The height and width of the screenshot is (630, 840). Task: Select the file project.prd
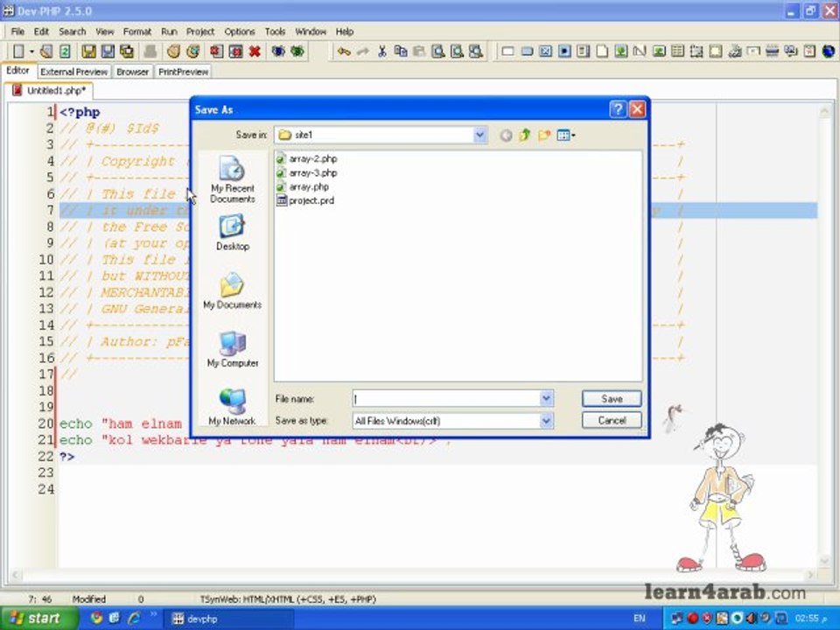(304, 200)
